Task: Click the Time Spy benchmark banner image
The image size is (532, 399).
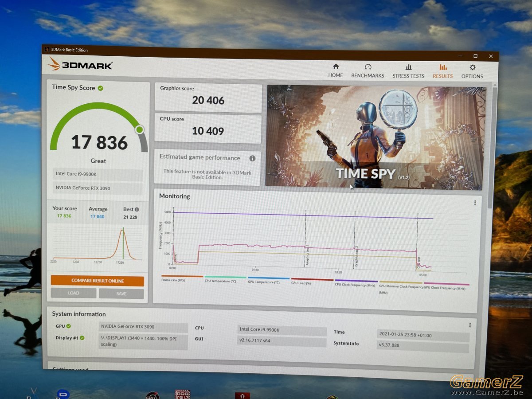Action: 376,138
